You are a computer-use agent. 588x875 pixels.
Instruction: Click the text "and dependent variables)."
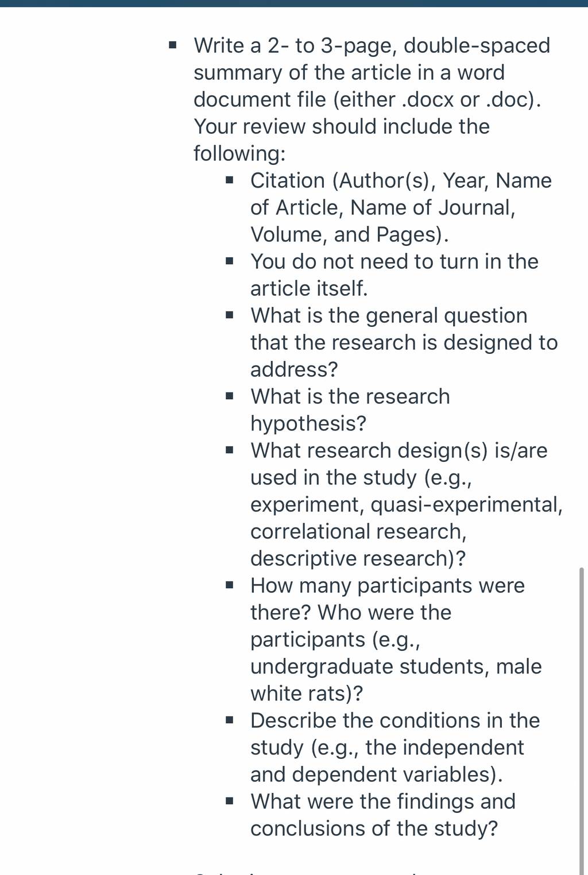377,774
